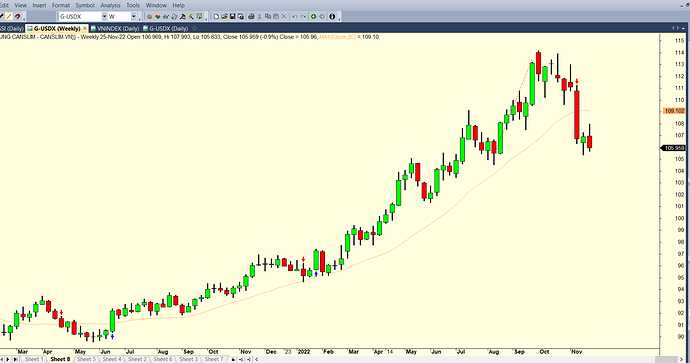Expand drawing toolbar overflow chevron

[x=24, y=19]
